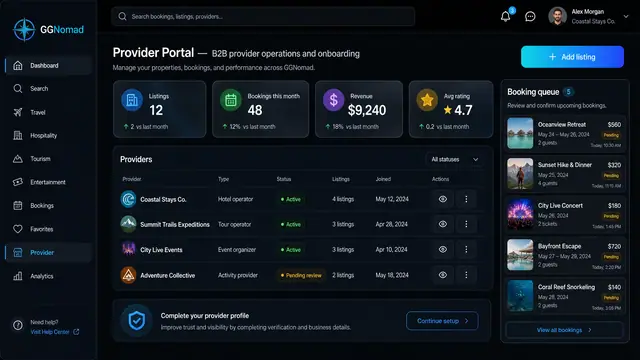Click the Revenue dollar icon

click(x=333, y=100)
